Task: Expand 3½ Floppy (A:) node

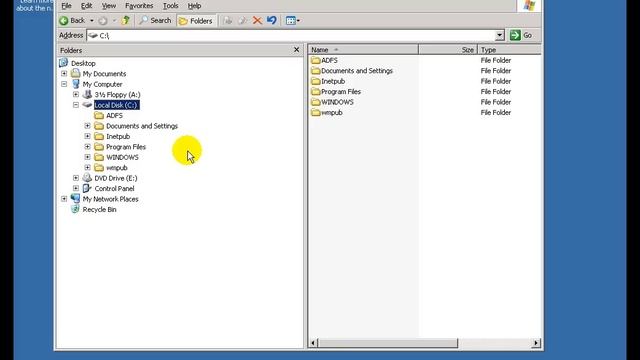Action: point(76,94)
